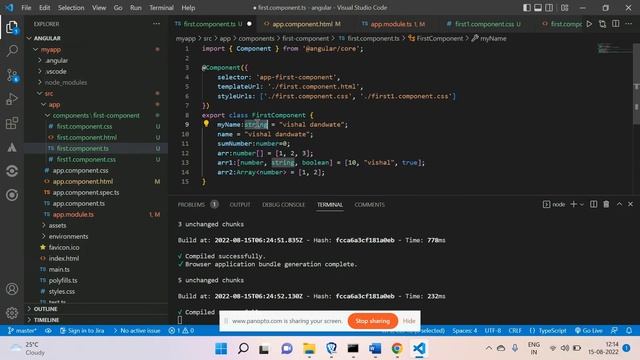
Task: Switch to app.component.html editor tab
Action: click(302, 24)
